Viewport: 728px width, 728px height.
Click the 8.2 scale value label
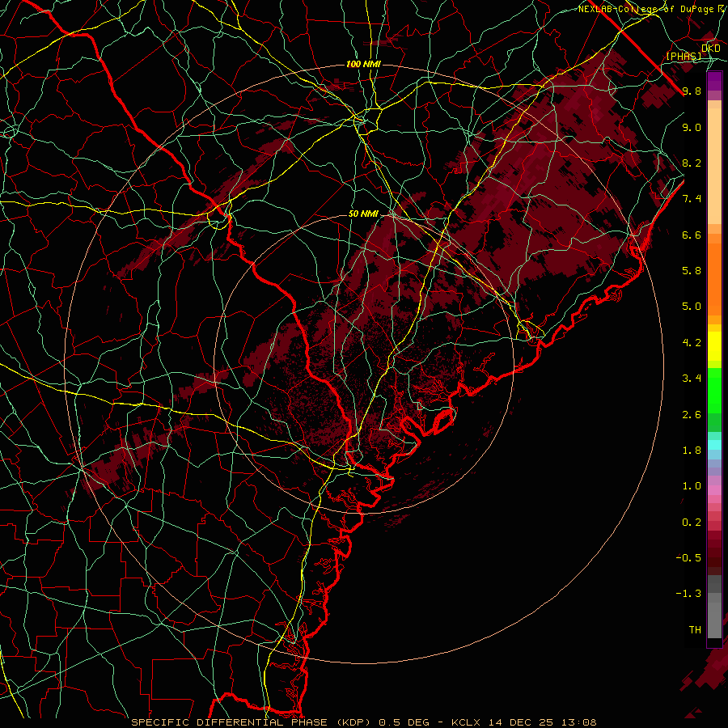click(692, 163)
